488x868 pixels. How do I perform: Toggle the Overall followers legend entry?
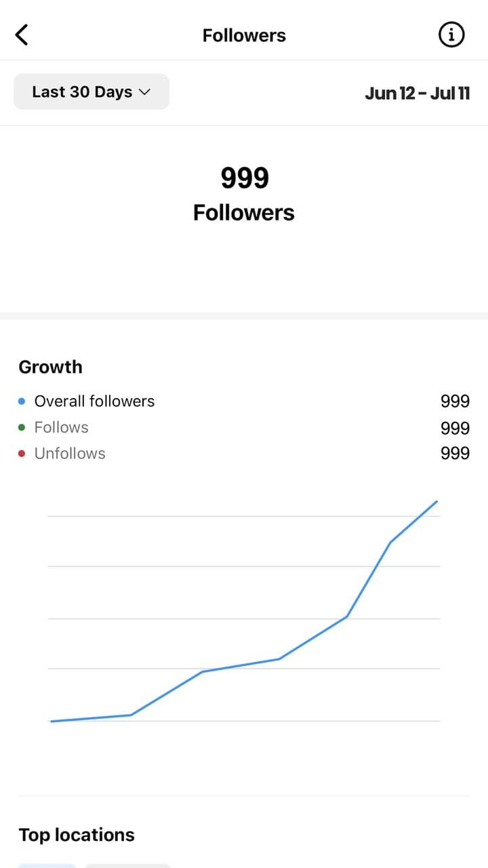click(94, 401)
